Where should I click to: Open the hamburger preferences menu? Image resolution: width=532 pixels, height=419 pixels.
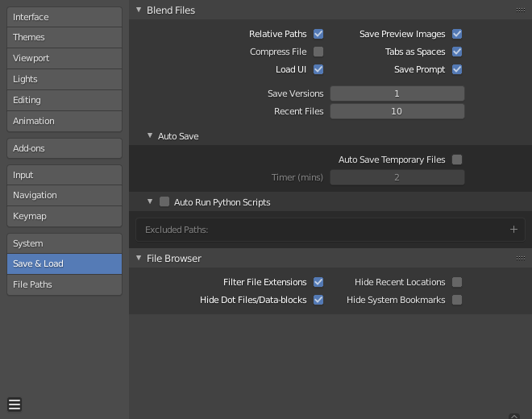click(15, 404)
